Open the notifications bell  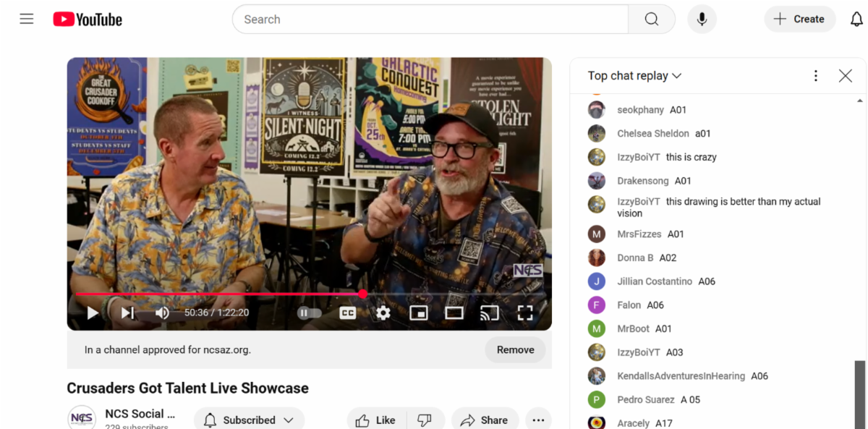pyautogui.click(x=856, y=20)
